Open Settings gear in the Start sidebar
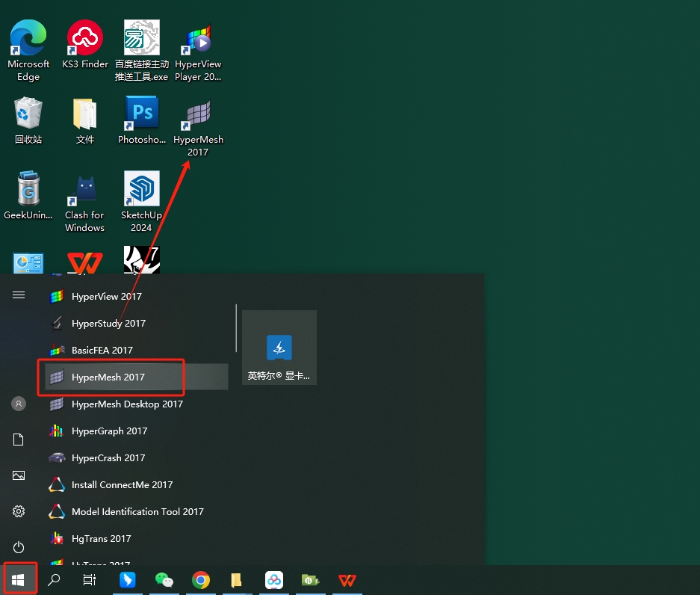Viewport: 700px width, 595px height. click(x=19, y=511)
